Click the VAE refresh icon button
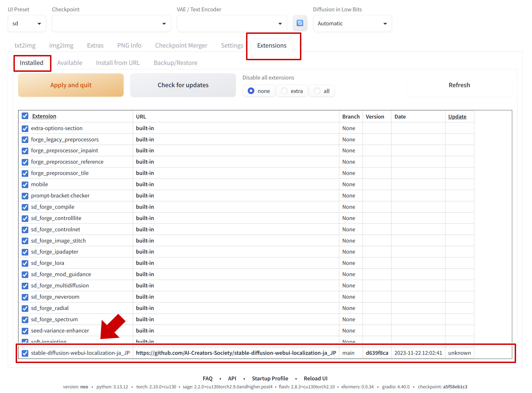Image resolution: width=532 pixels, height=393 pixels. (300, 23)
